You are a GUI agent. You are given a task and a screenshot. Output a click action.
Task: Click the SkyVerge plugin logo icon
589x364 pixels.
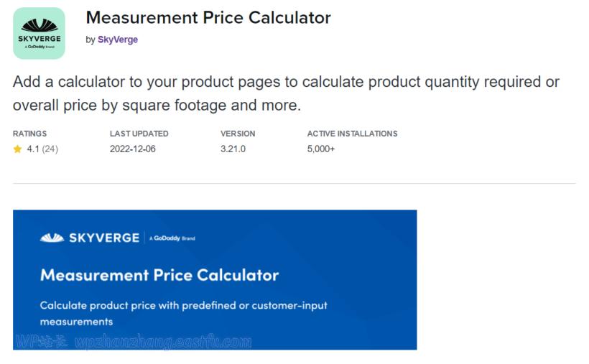coord(39,33)
